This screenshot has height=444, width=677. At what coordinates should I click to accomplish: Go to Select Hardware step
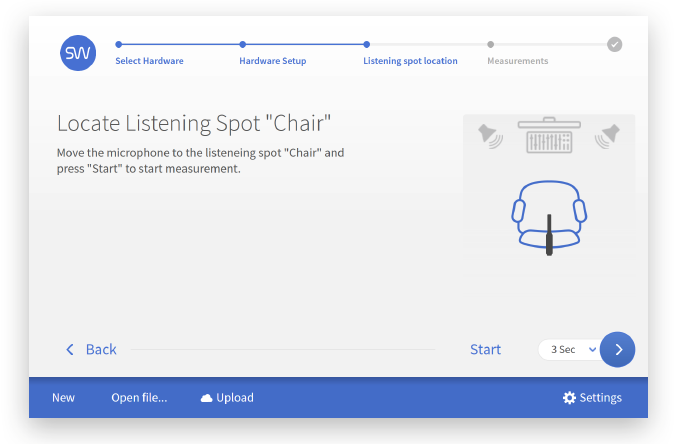pyautogui.click(x=149, y=61)
